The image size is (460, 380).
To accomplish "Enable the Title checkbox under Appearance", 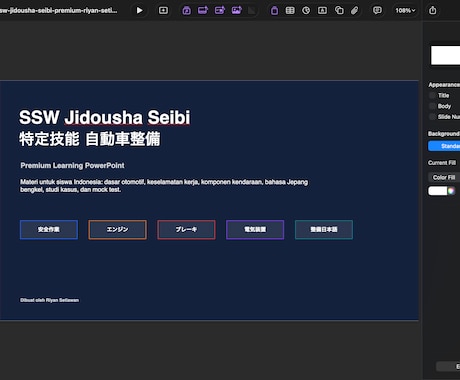I will click(433, 95).
